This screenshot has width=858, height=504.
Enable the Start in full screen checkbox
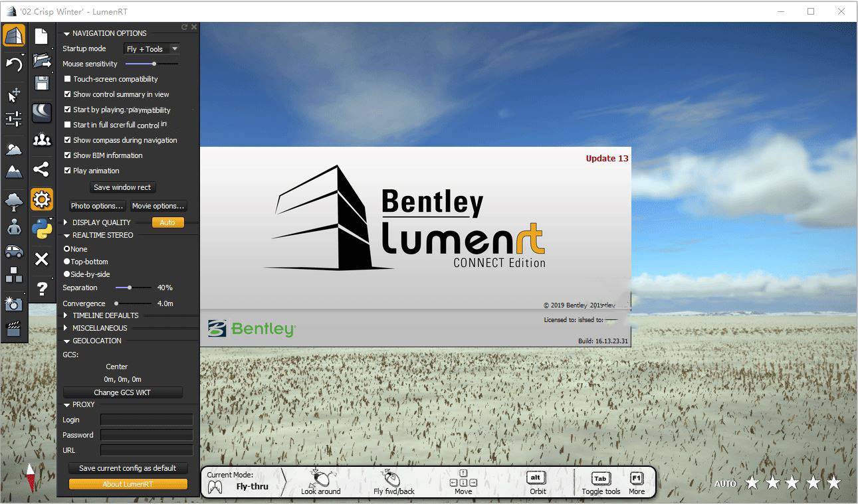point(67,125)
